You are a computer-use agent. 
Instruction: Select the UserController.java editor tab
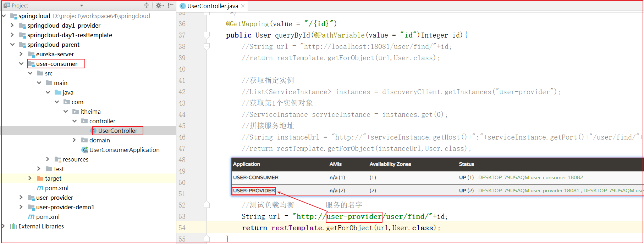[x=212, y=6]
